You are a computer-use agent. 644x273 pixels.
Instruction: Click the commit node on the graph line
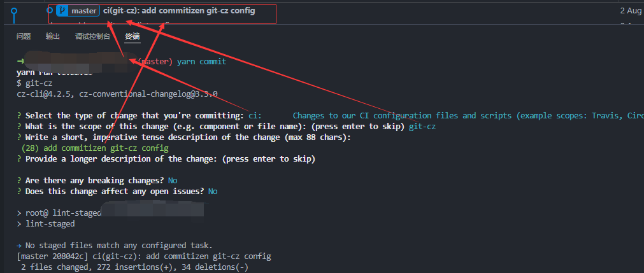(x=14, y=11)
